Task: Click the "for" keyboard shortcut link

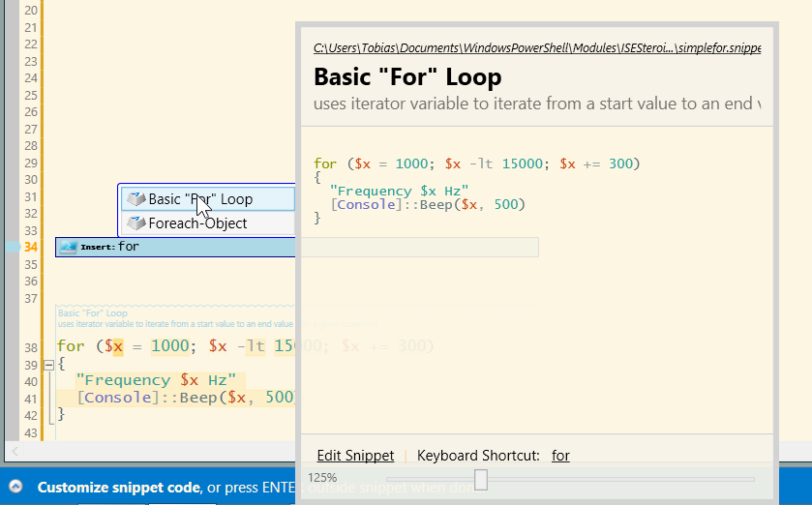Action: [560, 456]
